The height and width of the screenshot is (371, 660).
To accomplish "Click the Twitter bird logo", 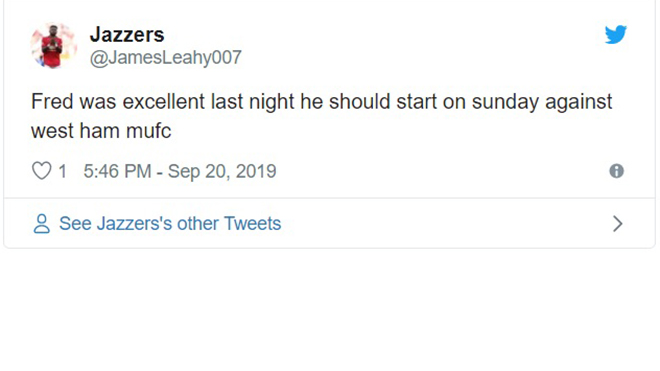I will (616, 35).
